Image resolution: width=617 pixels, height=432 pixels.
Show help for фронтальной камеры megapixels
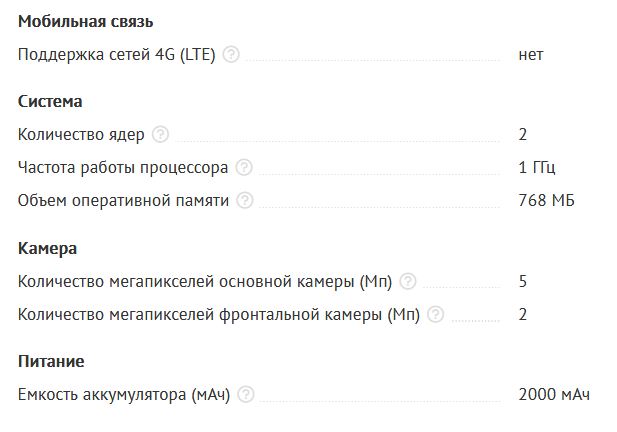coord(436,314)
